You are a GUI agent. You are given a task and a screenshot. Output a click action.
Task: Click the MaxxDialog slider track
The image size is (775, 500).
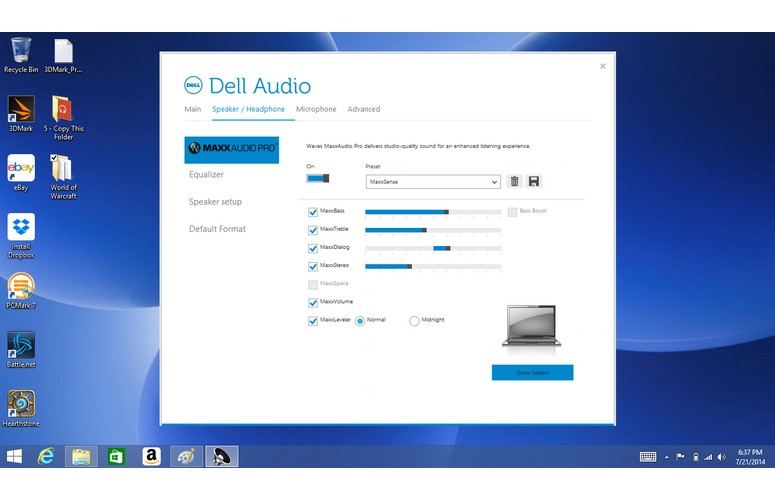pyautogui.click(x=433, y=248)
